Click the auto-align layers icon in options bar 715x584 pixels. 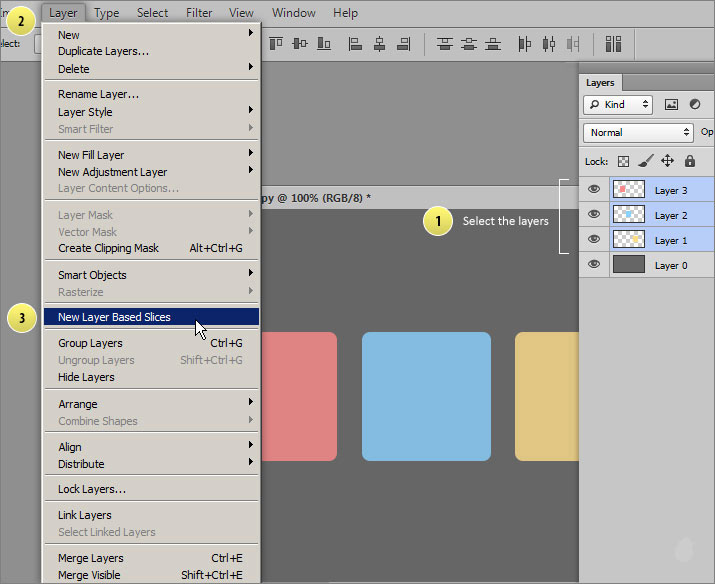pos(613,44)
